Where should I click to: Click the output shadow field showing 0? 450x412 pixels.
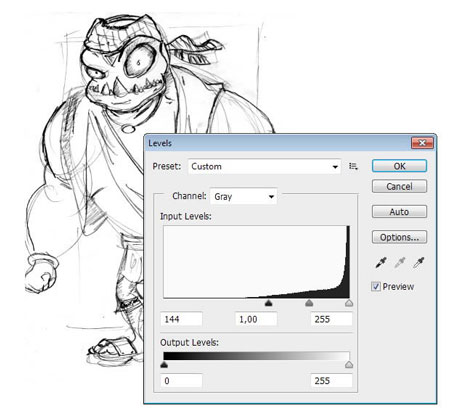click(181, 380)
